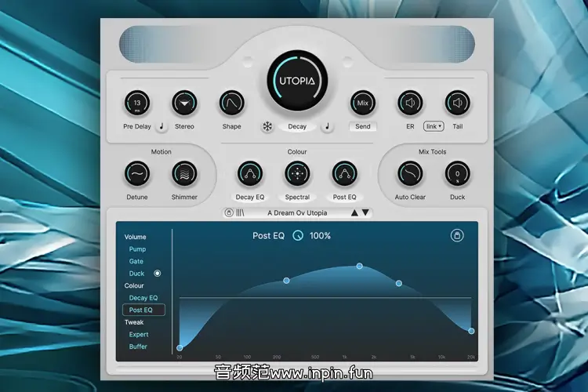This screenshot has width=588, height=392.
Task: Click the Decay EQ amount knob
Action: tap(250, 174)
